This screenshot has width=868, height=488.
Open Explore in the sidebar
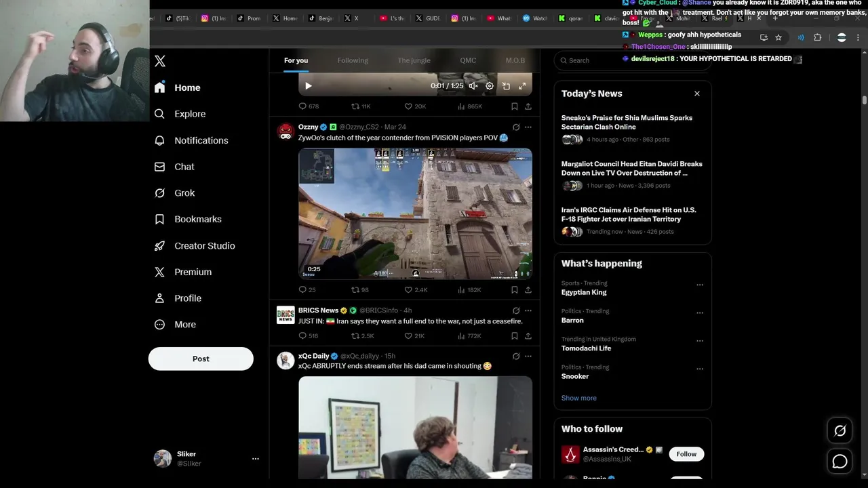tap(180, 114)
